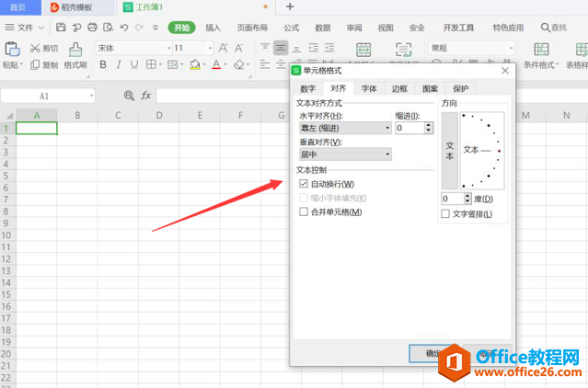Image resolution: width=588 pixels, height=388 pixels.
Task: Open Print Preview from the quick access toolbar
Action: coord(108,28)
